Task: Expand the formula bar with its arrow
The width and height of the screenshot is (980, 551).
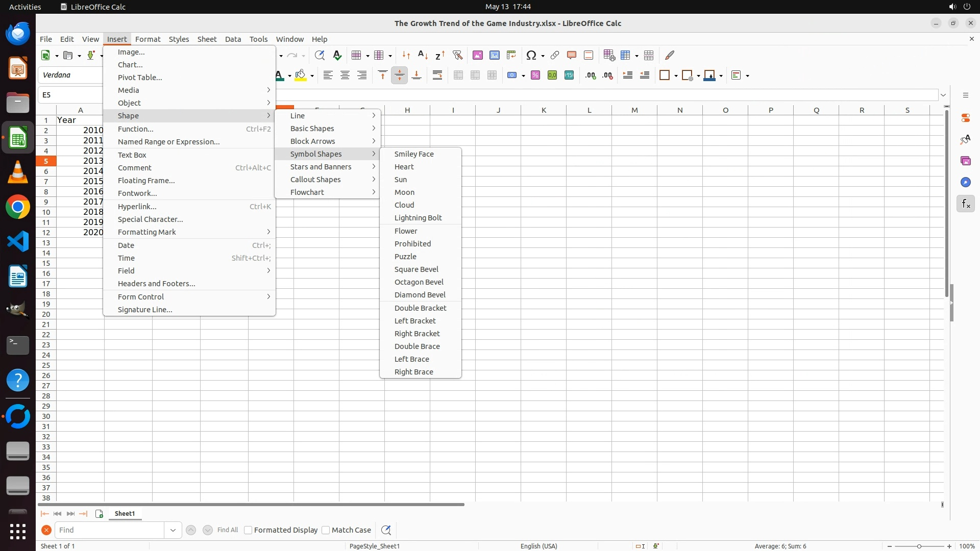Action: pyautogui.click(x=943, y=95)
